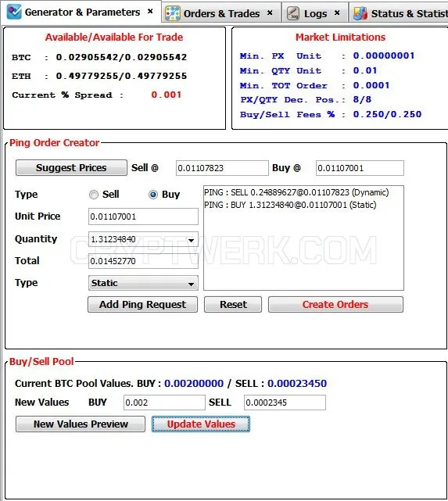This screenshot has height=501, width=448.
Task: Close the Logs tab
Action: (337, 13)
